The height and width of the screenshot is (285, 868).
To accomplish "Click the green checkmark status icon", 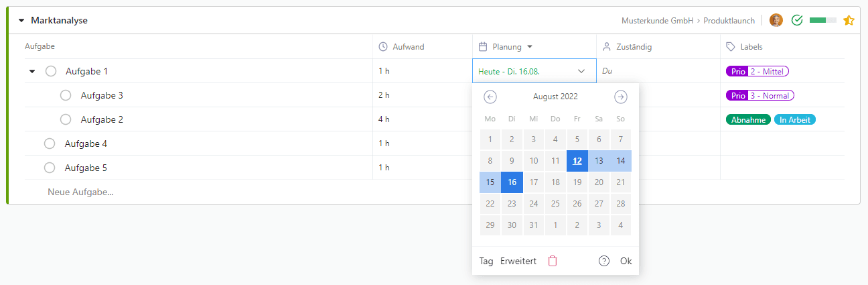I will click(x=797, y=20).
